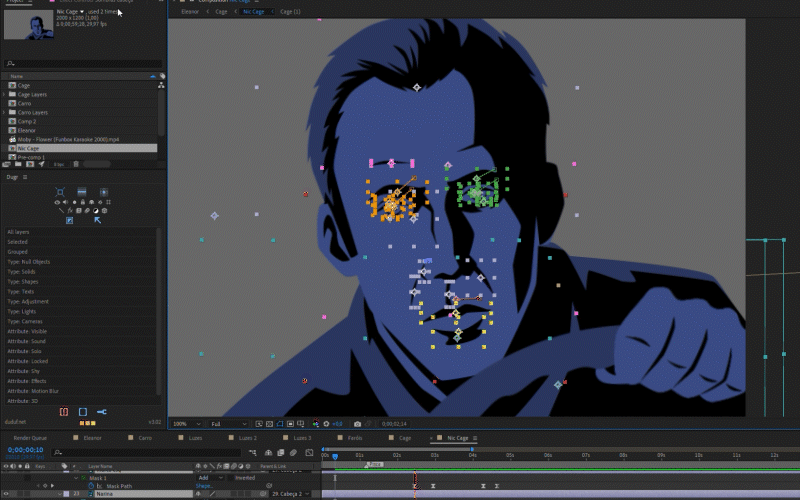Click the project panel search field

[83, 63]
